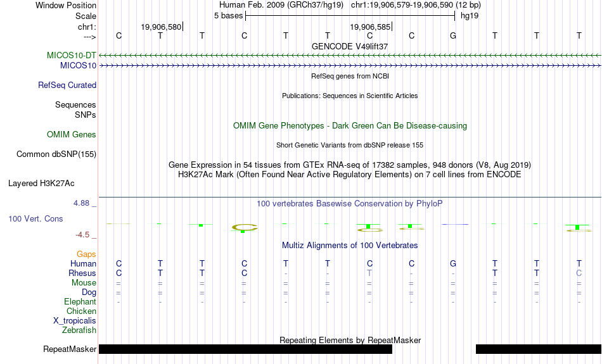Click the 5 bases scale bar
Viewport: 602px width, 364px height.
click(x=350, y=16)
